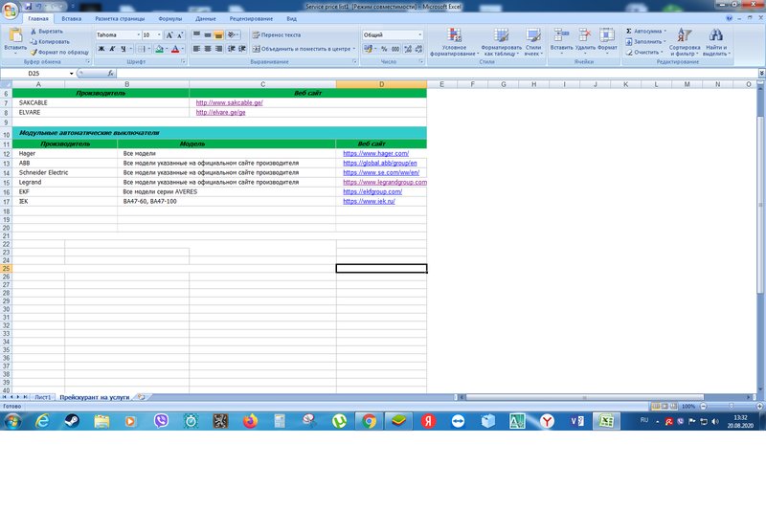
Task: Save the workbook from quick access toolbar
Action: [x=29, y=7]
